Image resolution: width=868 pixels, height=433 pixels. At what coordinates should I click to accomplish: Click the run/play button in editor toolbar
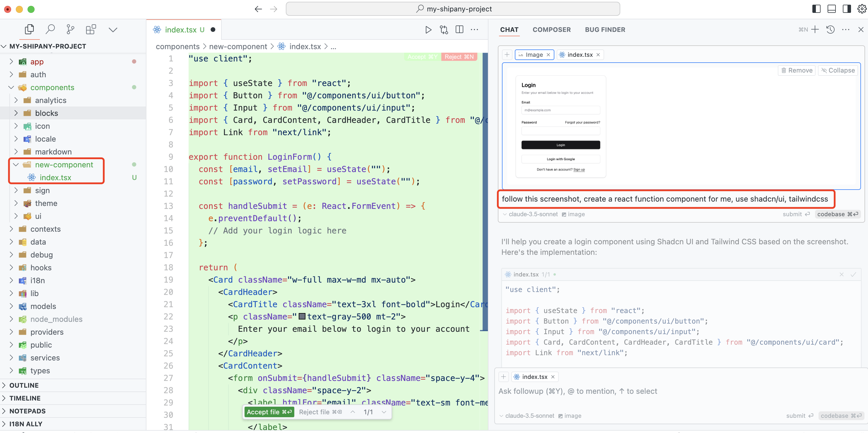coord(428,30)
